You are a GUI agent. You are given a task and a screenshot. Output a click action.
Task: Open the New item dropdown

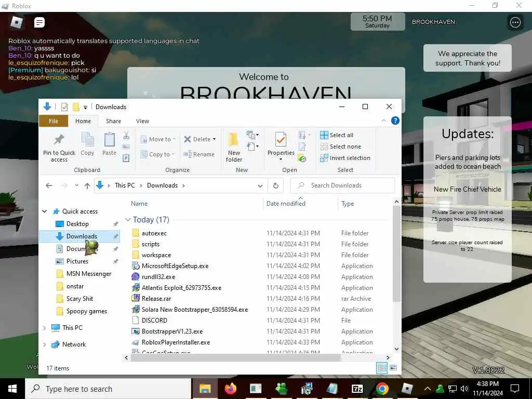253,136
